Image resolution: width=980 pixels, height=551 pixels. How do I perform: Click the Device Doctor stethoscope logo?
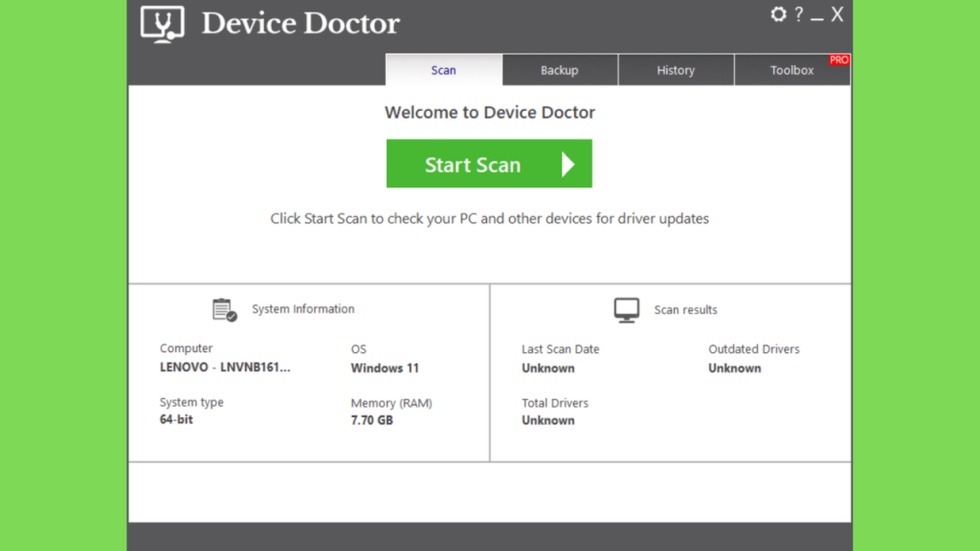163,24
